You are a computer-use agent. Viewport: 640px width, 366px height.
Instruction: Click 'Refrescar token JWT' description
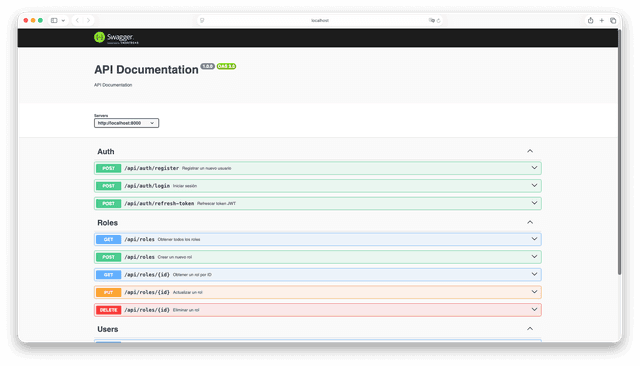(216, 203)
